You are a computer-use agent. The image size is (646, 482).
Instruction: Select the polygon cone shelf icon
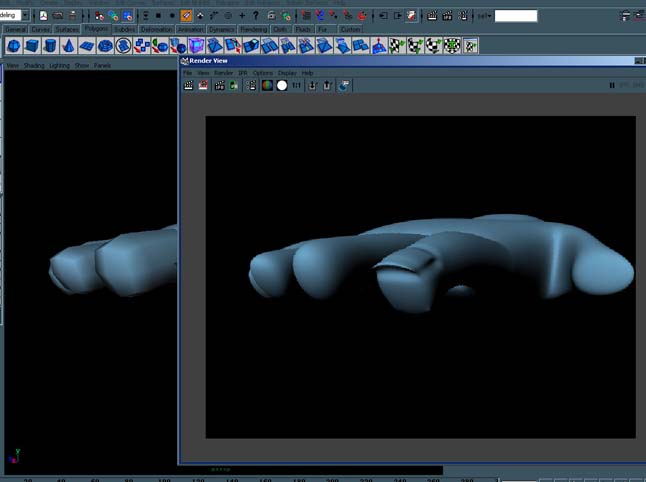pyautogui.click(x=68, y=46)
